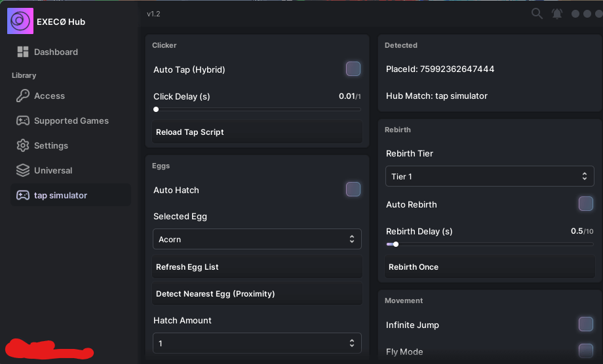603x364 pixels.
Task: Open the Rebirth Tier dropdown showing Tier 1
Action: [490, 176]
